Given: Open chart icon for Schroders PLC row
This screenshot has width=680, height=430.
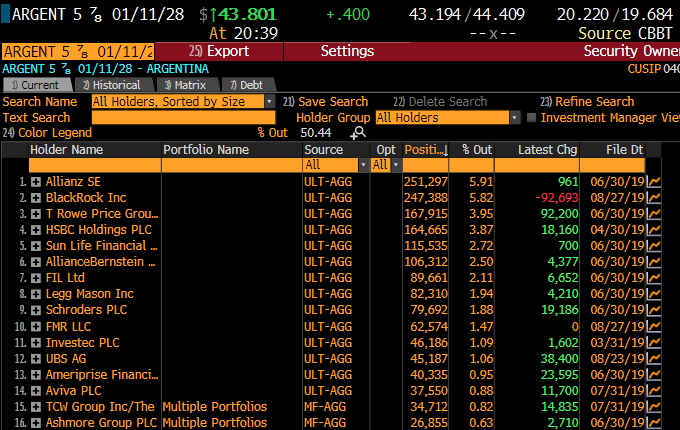Looking at the screenshot, I should click(x=654, y=310).
